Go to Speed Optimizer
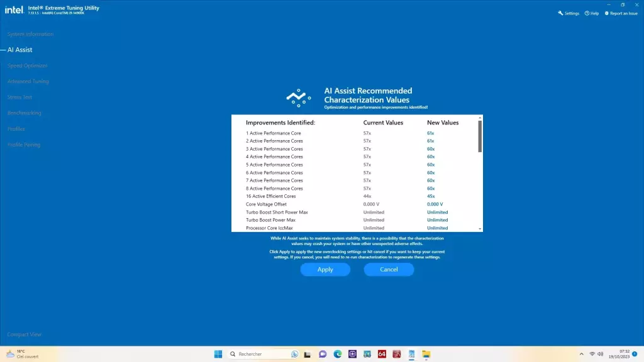 (27, 65)
